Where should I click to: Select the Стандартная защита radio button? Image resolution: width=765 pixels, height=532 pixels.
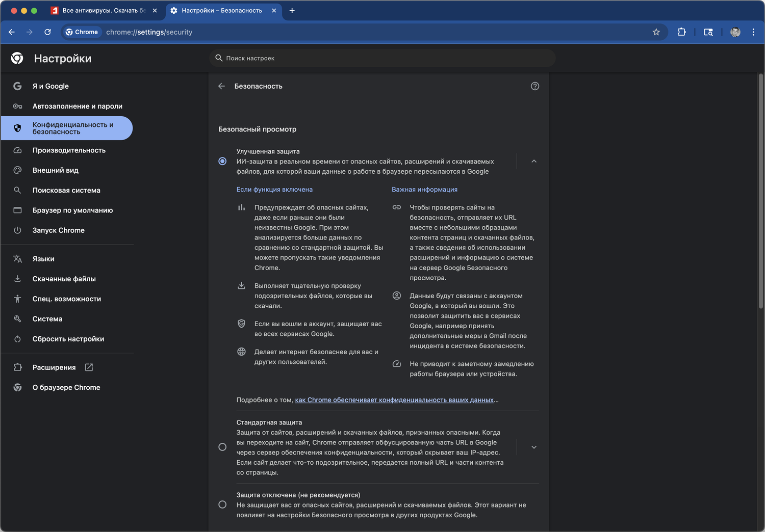coord(222,447)
